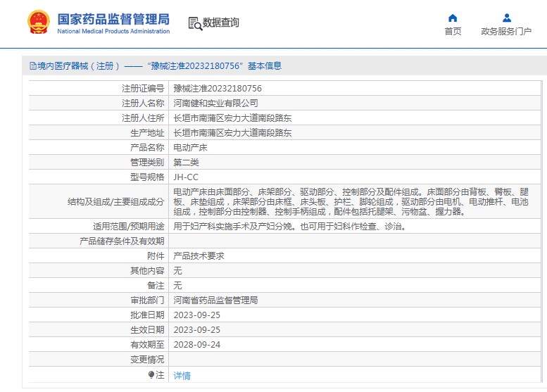Image resolution: width=547 pixels, height=392 pixels.
Task: Click the 生产地址 address value
Action: click(x=232, y=133)
